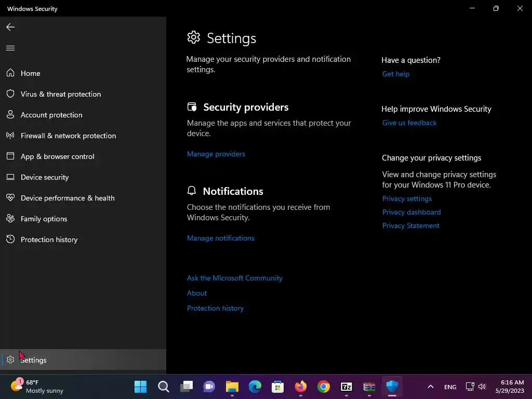
Task: Click the Account protection person icon
Action: (x=10, y=114)
